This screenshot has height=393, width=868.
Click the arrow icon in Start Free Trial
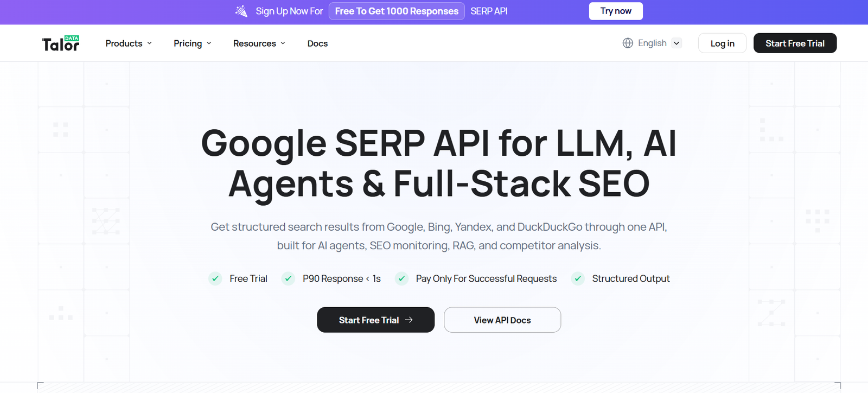coord(409,320)
